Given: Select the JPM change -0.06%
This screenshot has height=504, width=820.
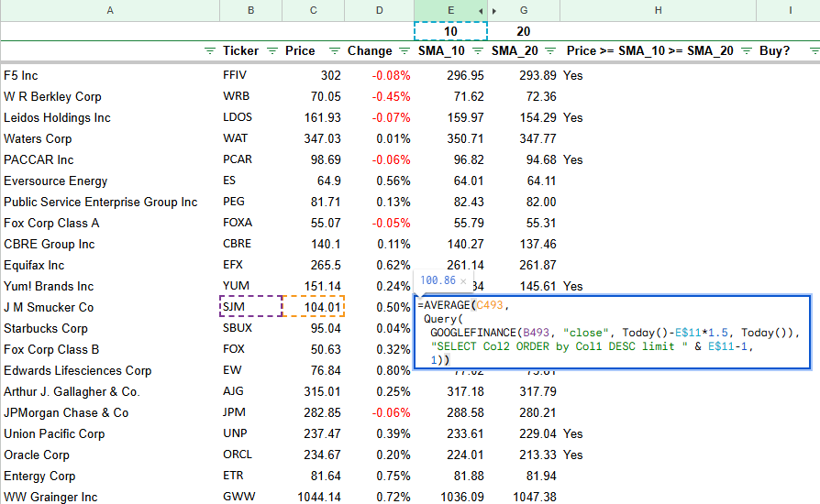Looking at the screenshot, I should pyautogui.click(x=379, y=412).
